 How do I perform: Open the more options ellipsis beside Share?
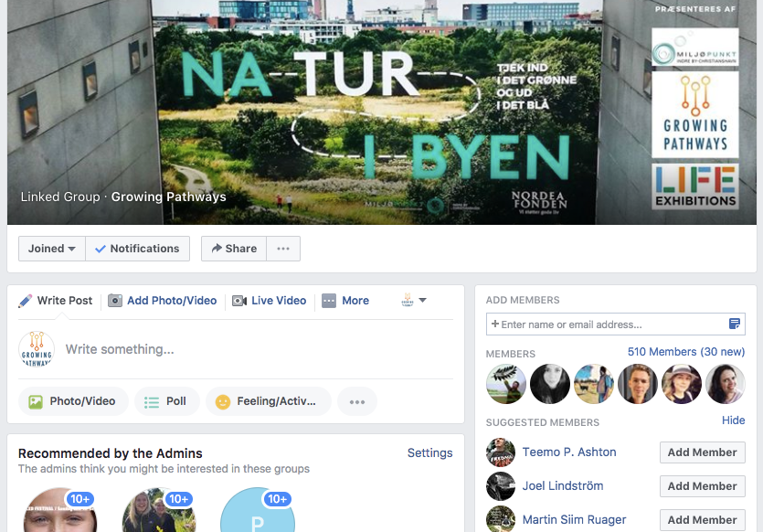[x=283, y=249]
